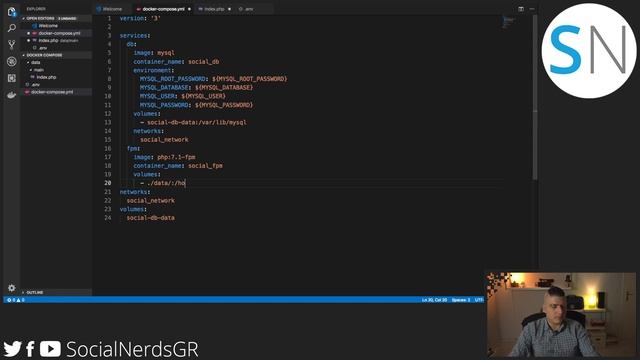
Task: Open the Extensions view icon
Action: tap(11, 78)
